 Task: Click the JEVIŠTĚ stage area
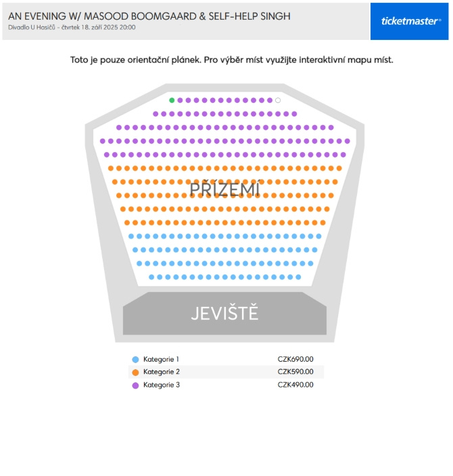pos(224,314)
